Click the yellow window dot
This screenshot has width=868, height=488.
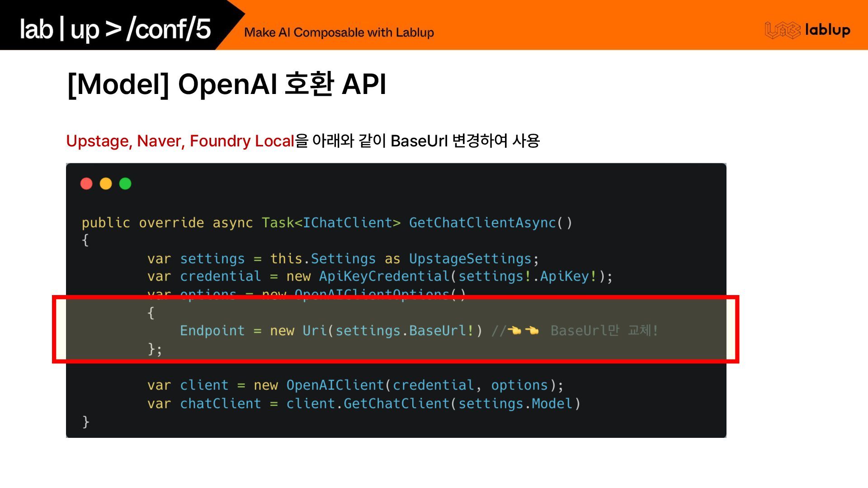106,183
